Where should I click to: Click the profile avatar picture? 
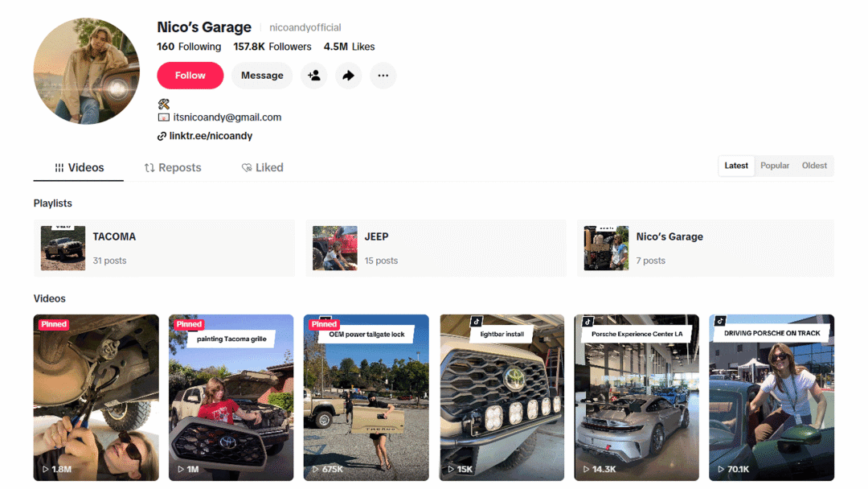(x=86, y=71)
